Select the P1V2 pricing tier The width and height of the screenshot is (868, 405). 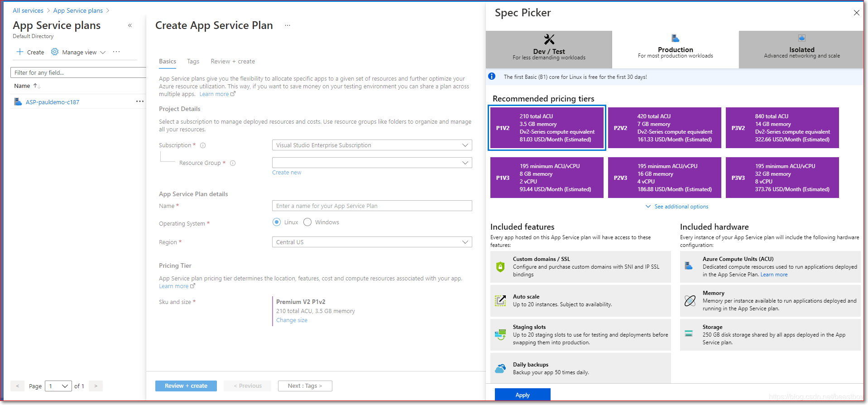[x=547, y=128]
